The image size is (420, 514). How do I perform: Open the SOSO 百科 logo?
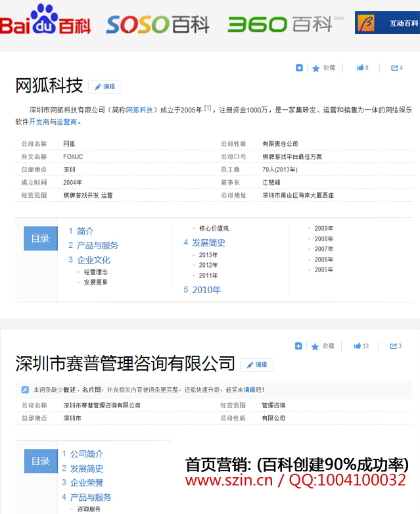[158, 24]
